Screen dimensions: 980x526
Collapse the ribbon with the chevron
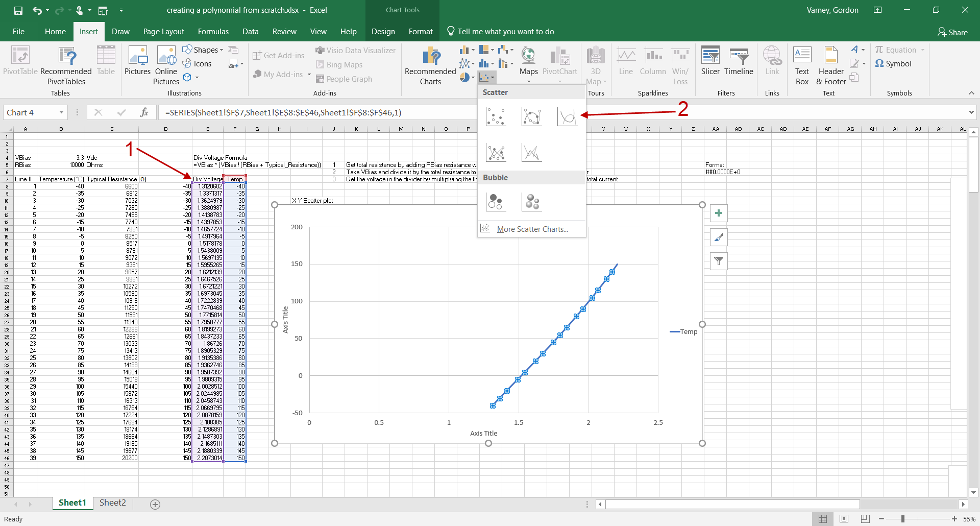click(971, 93)
